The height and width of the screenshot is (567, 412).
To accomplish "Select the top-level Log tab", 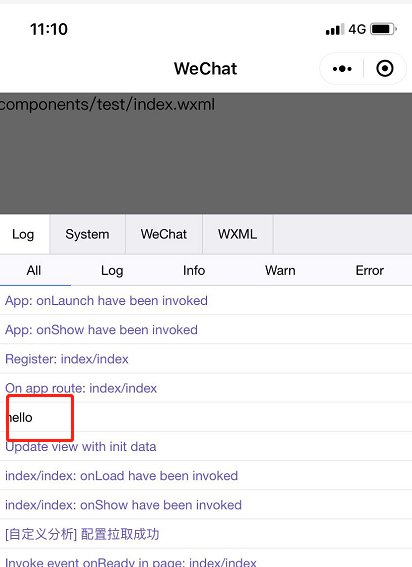I will pyautogui.click(x=23, y=234).
